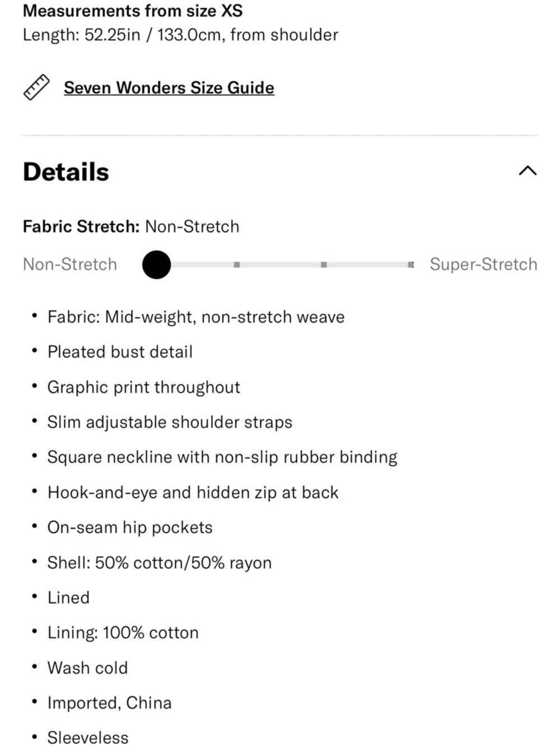Select the Pleated bust detail bullet
560x747 pixels.
120,352
